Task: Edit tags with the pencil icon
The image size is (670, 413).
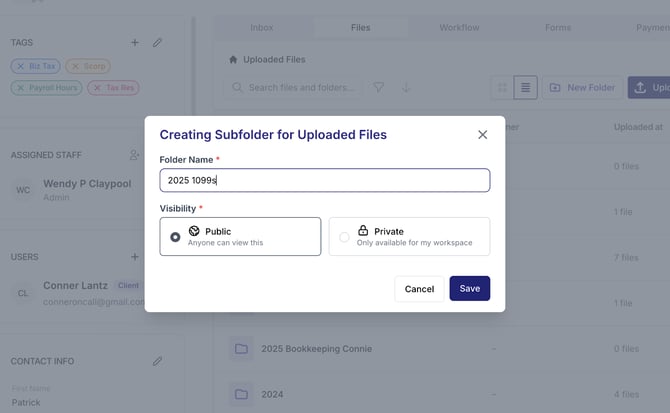Action: [157, 42]
